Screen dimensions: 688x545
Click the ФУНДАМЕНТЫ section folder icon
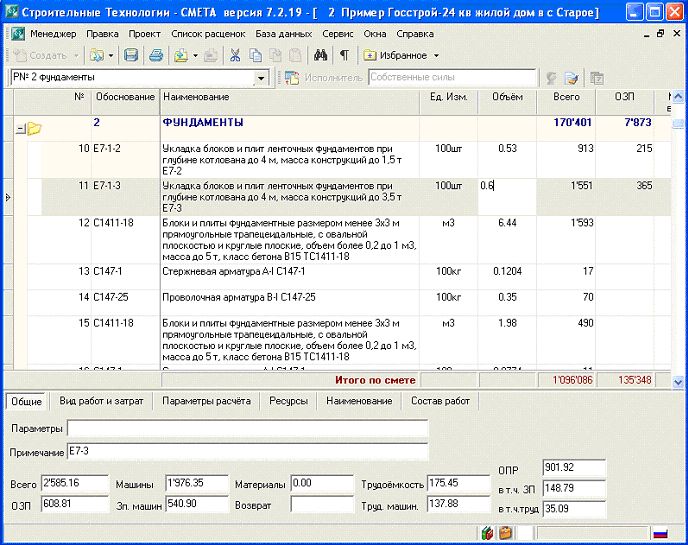tap(35, 129)
